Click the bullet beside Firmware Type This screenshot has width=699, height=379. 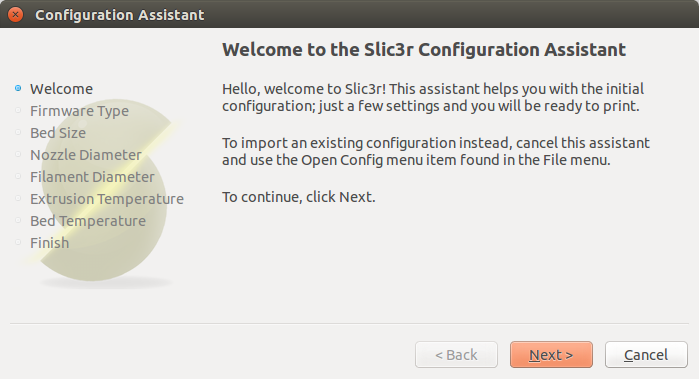18,110
